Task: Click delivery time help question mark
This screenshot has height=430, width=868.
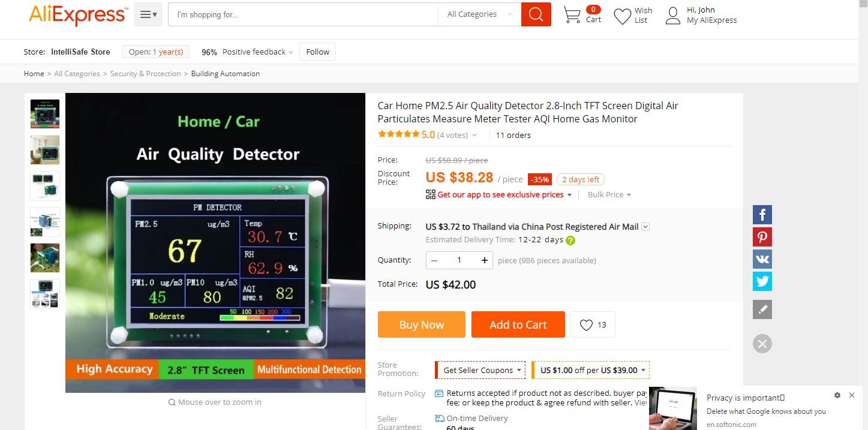Action: coord(570,240)
